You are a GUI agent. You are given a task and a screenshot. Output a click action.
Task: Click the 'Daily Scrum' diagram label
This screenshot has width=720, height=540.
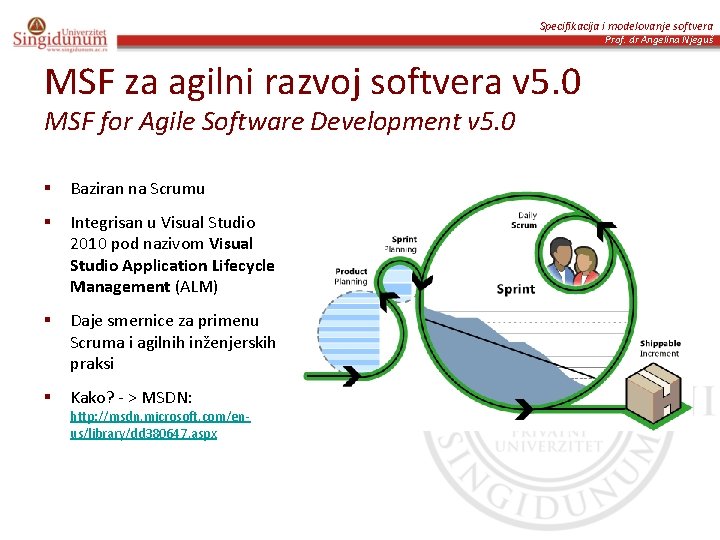(524, 220)
